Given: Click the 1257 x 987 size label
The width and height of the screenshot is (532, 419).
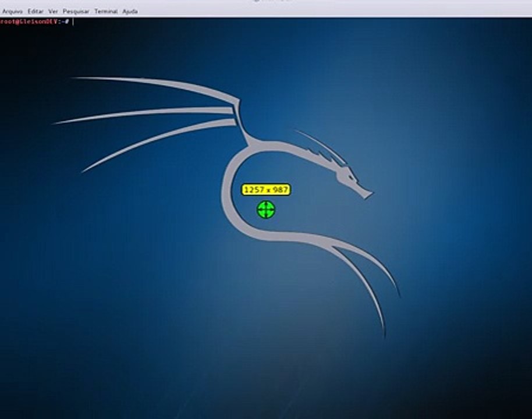Looking at the screenshot, I should (x=266, y=190).
